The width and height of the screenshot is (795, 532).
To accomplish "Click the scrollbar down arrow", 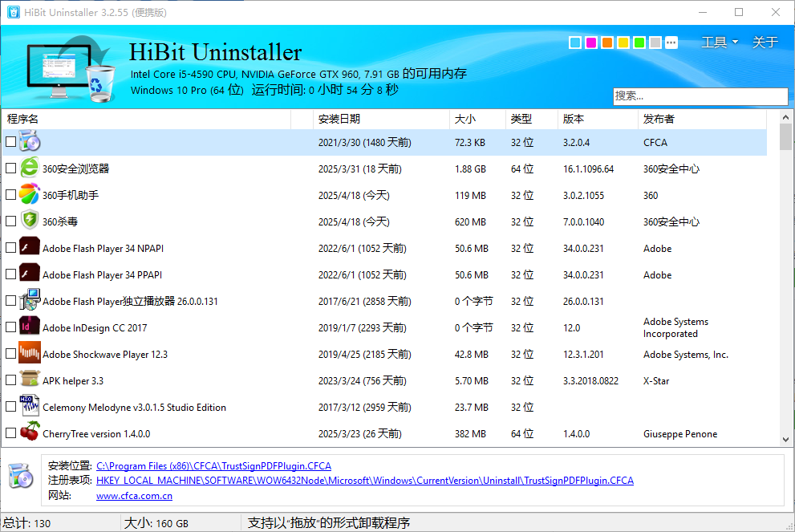I will click(785, 439).
